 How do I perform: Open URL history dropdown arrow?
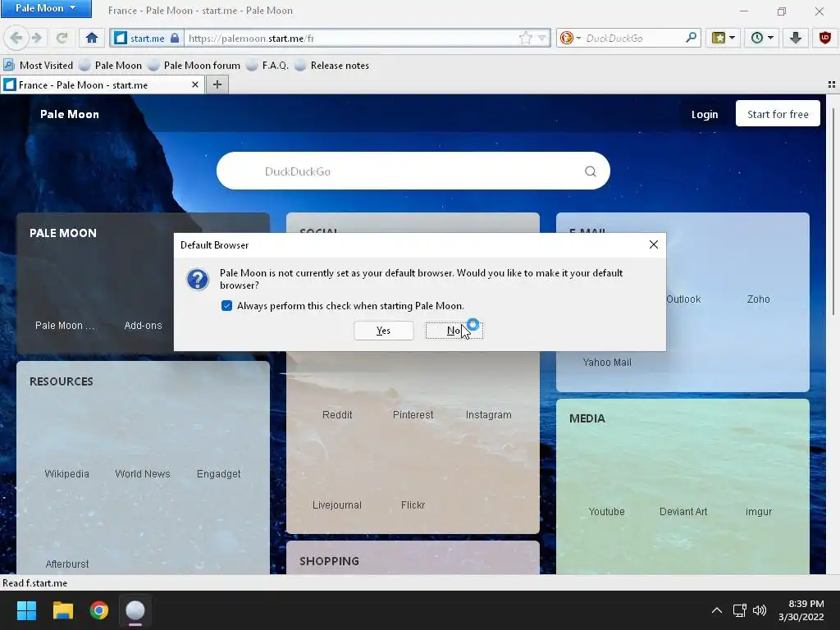(x=542, y=38)
